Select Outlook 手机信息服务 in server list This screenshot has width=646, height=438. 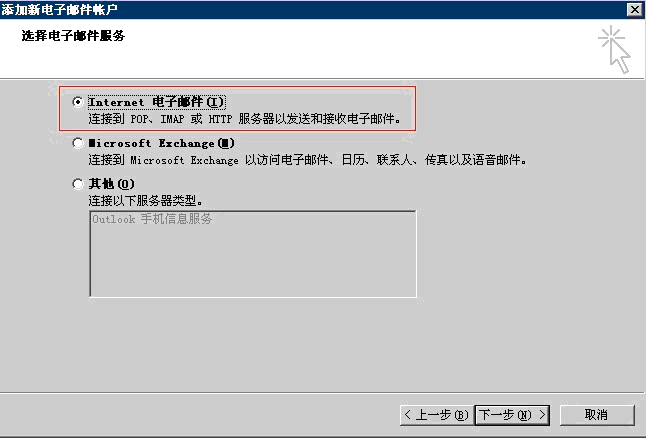click(x=152, y=219)
